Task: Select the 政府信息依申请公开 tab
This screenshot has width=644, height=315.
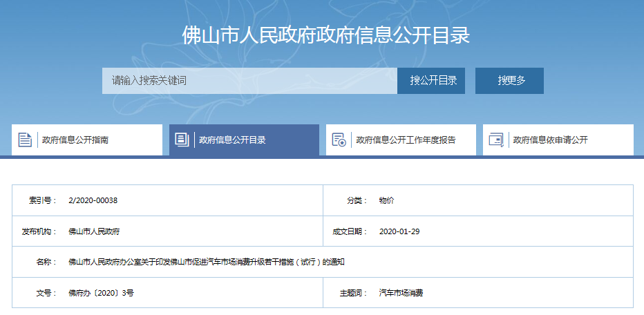Action: (x=550, y=140)
